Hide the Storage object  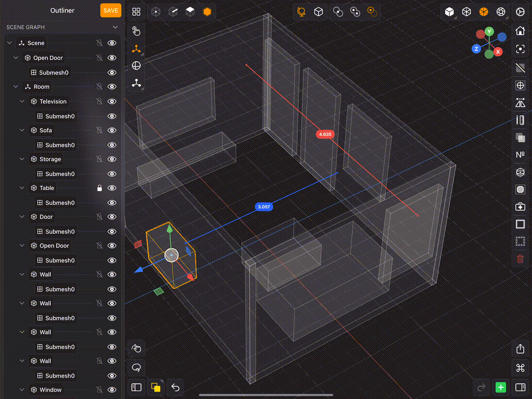[112, 159]
